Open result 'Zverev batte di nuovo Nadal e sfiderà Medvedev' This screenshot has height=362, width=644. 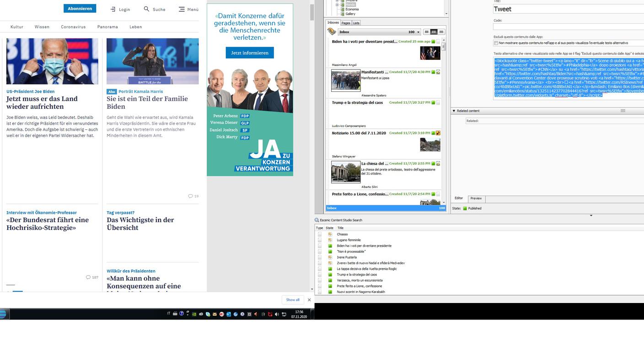[371, 263]
